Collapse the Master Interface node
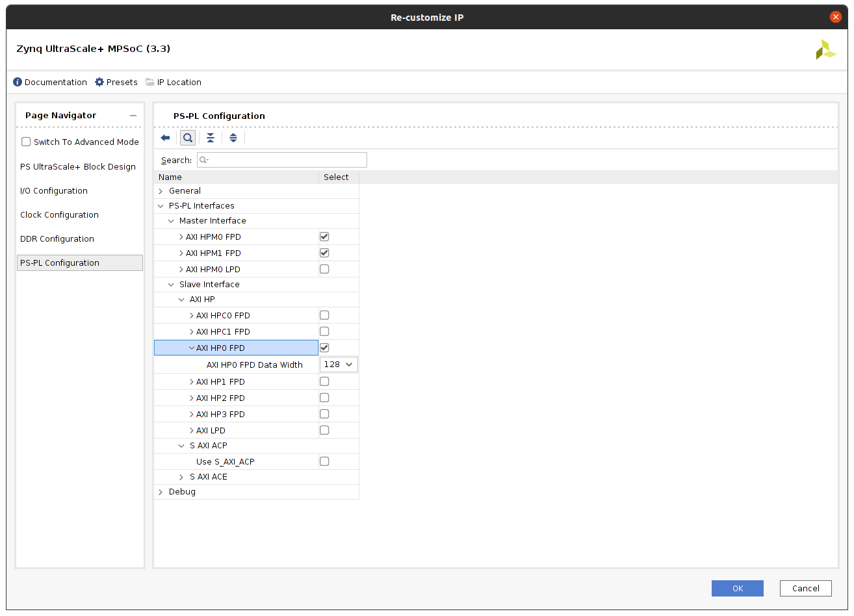Screen dimensions: 854x616 171,221
